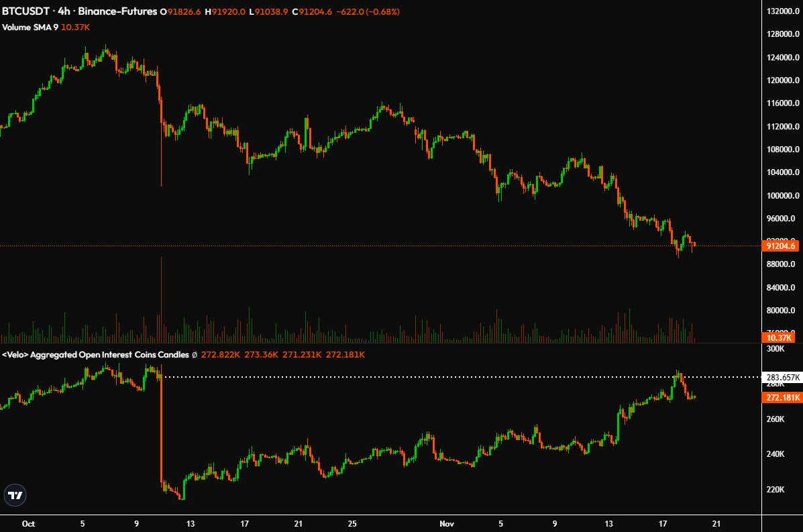The height and width of the screenshot is (532, 803).
Task: Click the orange 91204.6 current price tag
Action: [782, 246]
